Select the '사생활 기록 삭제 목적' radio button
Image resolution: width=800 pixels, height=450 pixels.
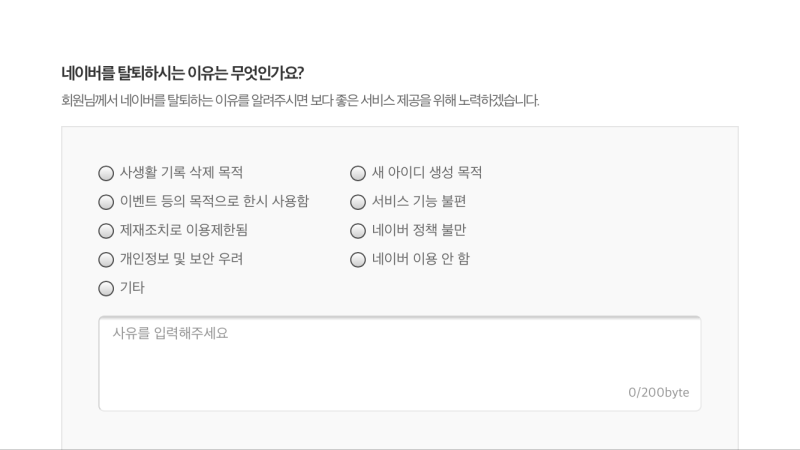pos(106,173)
